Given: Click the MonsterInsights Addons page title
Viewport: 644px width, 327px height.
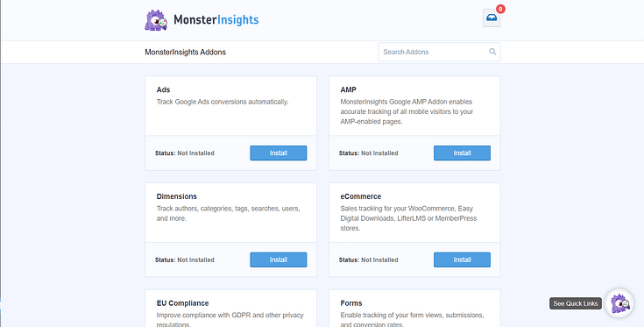Looking at the screenshot, I should (x=185, y=52).
